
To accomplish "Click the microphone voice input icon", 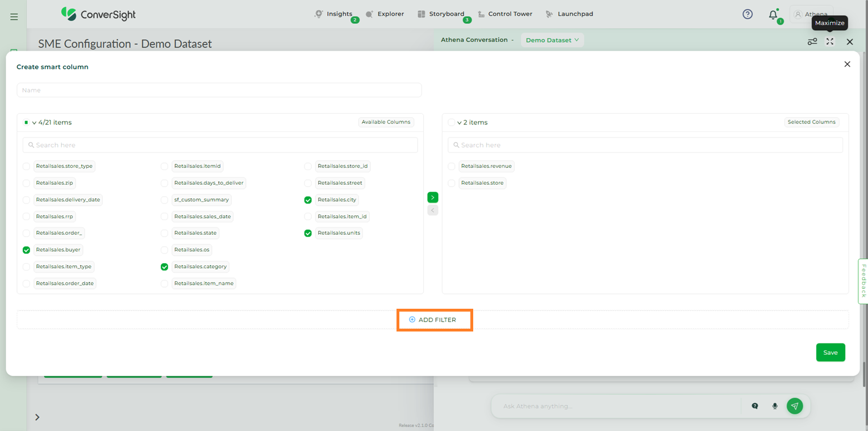I will point(774,406).
